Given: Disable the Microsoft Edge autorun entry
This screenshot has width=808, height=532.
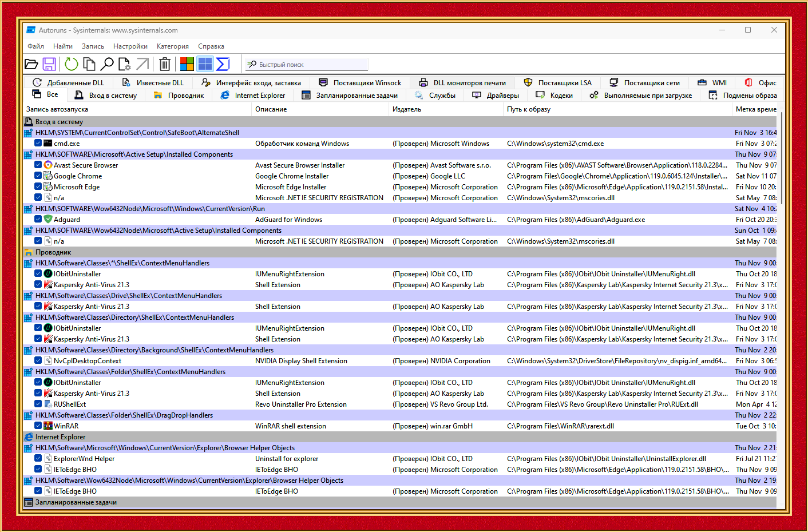Looking at the screenshot, I should [x=38, y=186].
